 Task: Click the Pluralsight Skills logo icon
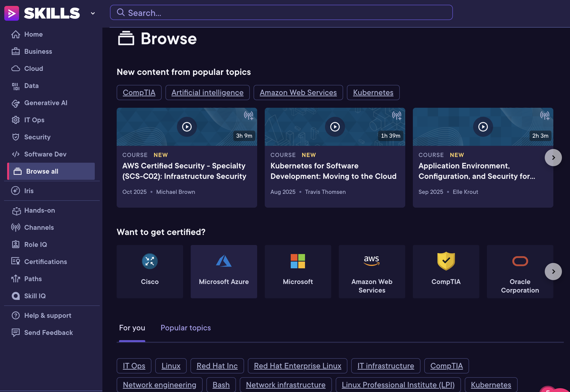pos(12,13)
